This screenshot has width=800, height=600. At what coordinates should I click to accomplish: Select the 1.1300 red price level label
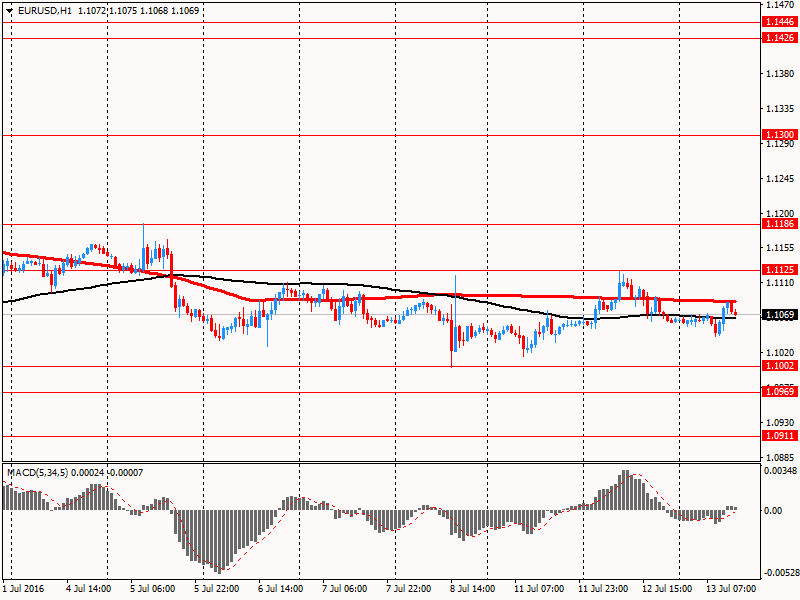(780, 135)
